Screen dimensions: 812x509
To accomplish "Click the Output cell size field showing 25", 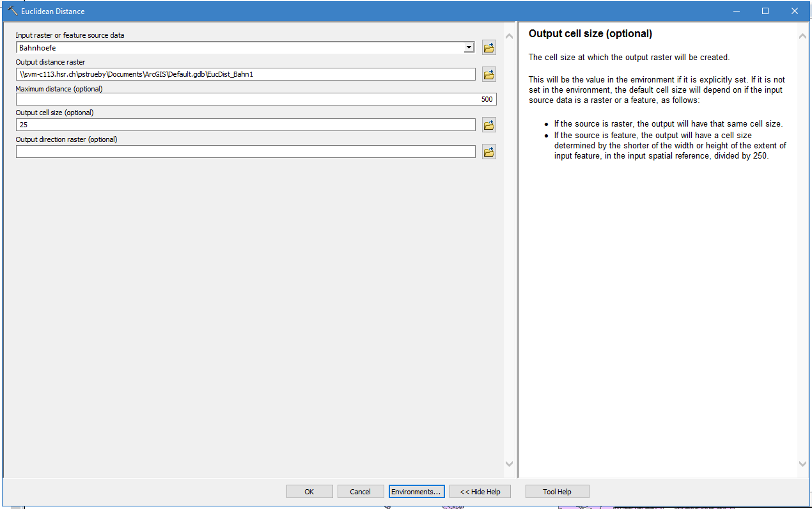I will [246, 125].
